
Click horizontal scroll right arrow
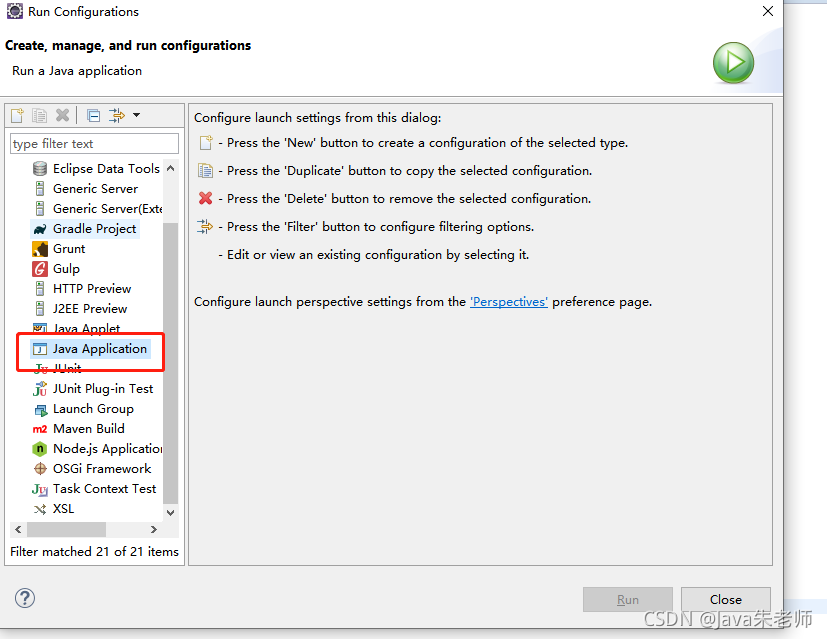pyautogui.click(x=153, y=529)
